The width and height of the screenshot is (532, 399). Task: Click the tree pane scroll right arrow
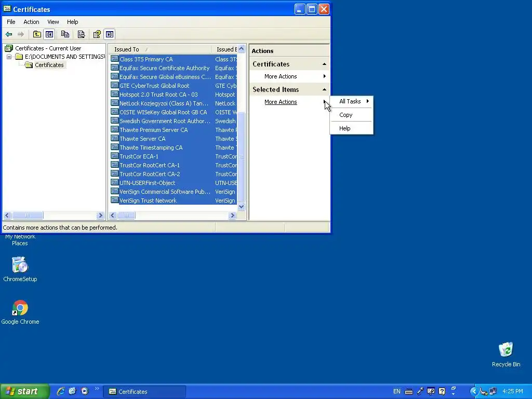coord(100,216)
